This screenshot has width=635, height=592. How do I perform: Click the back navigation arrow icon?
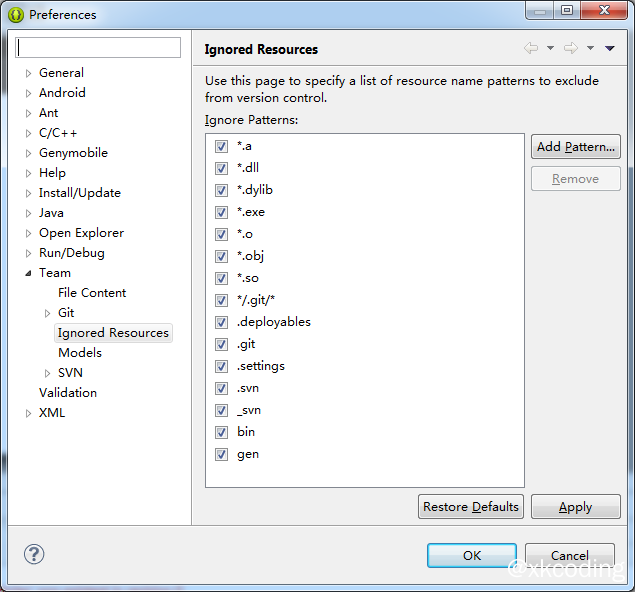[x=530, y=48]
